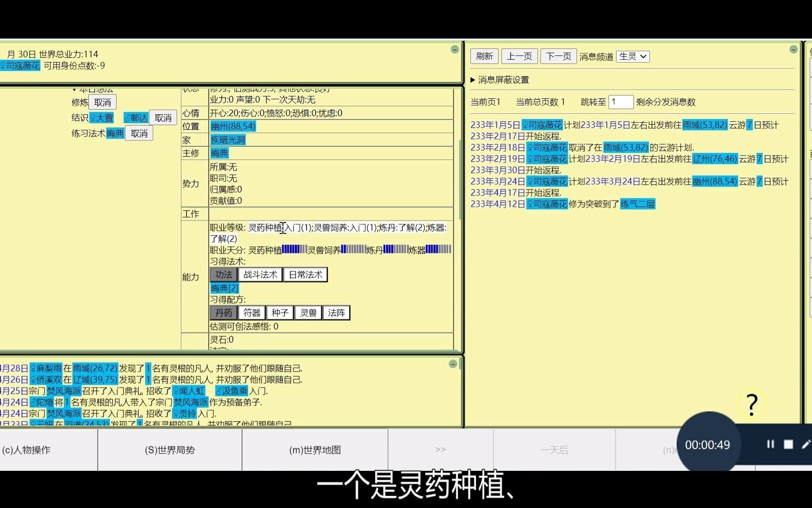This screenshot has width=812, height=508.
Task: Select the 战斗法术 tab
Action: click(x=260, y=275)
